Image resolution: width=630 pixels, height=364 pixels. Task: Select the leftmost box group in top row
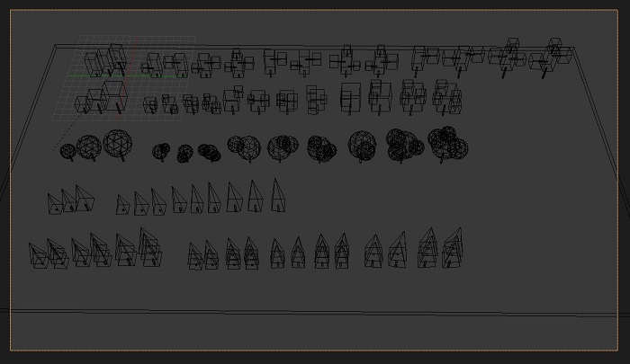(x=106, y=60)
